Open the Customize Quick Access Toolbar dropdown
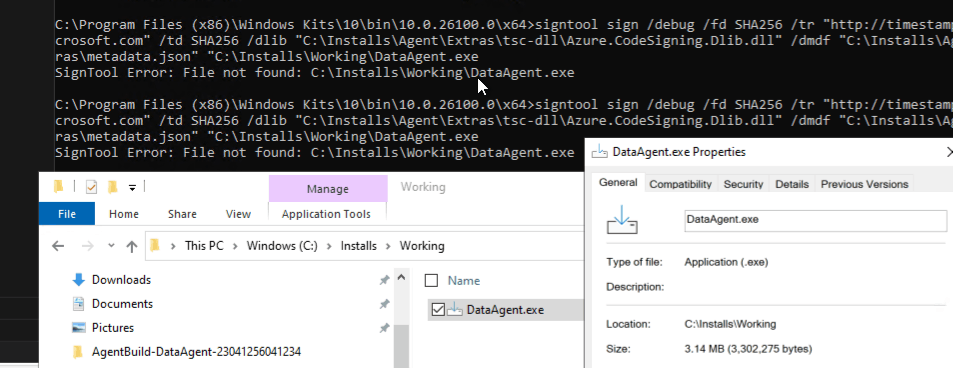953x368 pixels. [x=132, y=188]
